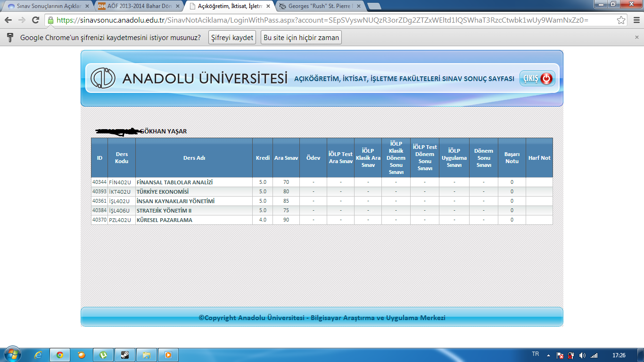Click the Dönem Sonu Sınavı column header
This screenshot has height=362, width=644.
[484, 158]
